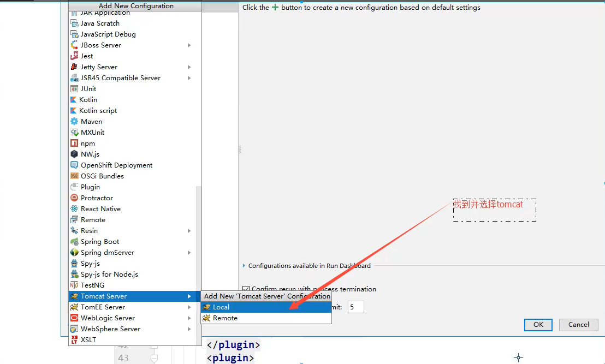Screen dimensions: 605x364
Task: Expand JBoss Server submenu arrow
Action: pyautogui.click(x=189, y=45)
